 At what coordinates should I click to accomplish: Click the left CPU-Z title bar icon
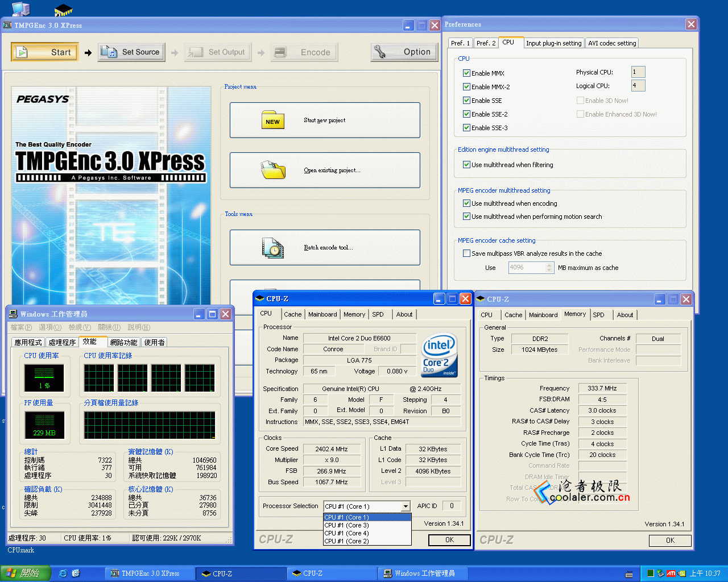point(260,298)
